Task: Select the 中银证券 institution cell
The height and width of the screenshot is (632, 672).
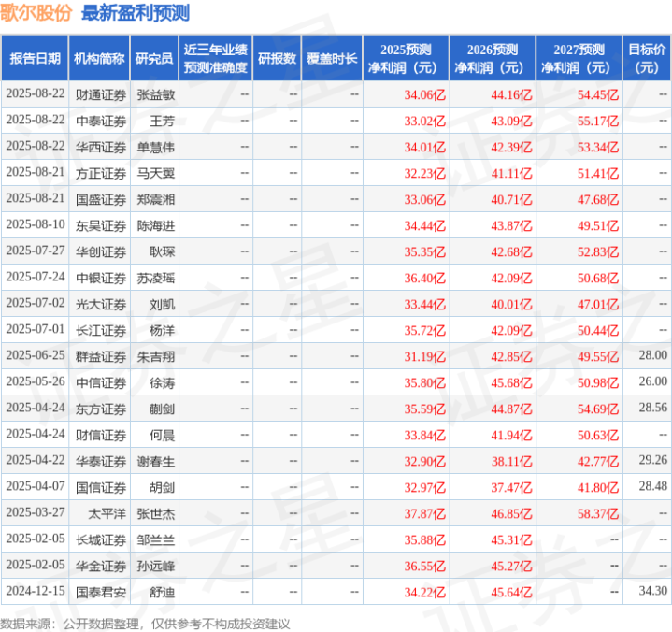Action: pos(101,279)
